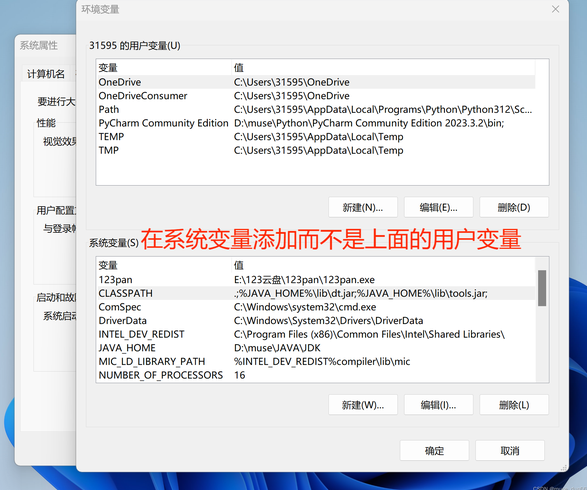Click the 值 column header in system variables
The width and height of the screenshot is (587, 490).
tap(383, 265)
